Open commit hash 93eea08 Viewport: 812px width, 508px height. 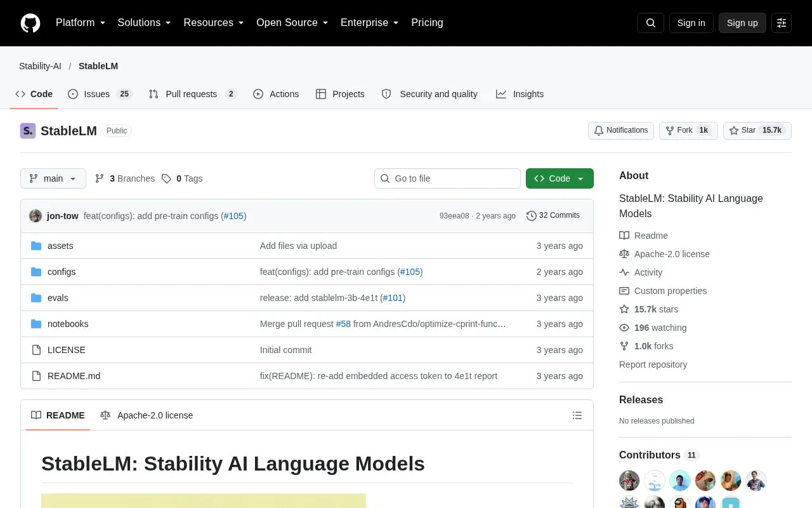click(x=454, y=216)
